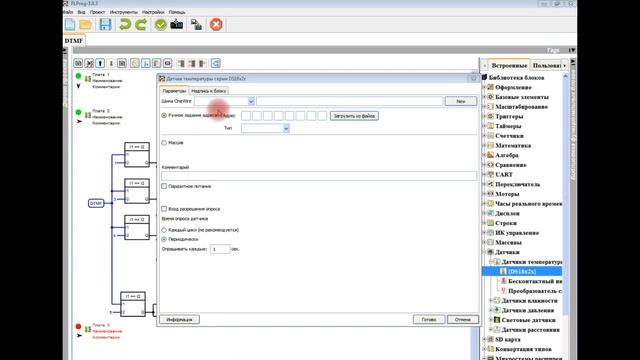Save project with the blue floppy disk icon
This screenshot has height=360, width=640.
point(105,24)
